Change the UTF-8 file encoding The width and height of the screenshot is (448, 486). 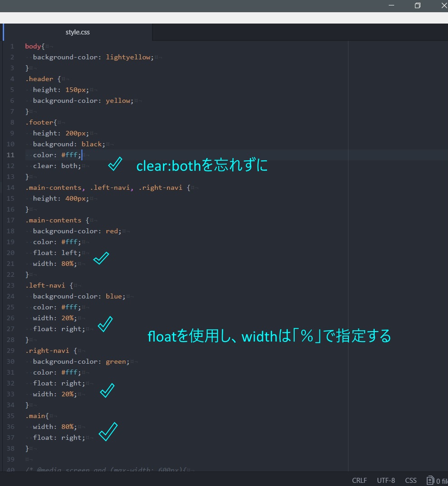pos(386,481)
